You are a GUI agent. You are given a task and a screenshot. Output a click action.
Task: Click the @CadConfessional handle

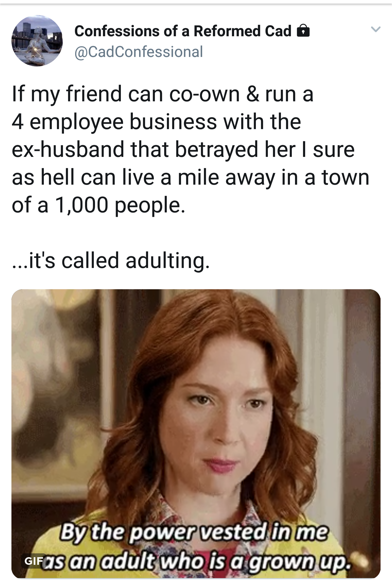pyautogui.click(x=139, y=52)
